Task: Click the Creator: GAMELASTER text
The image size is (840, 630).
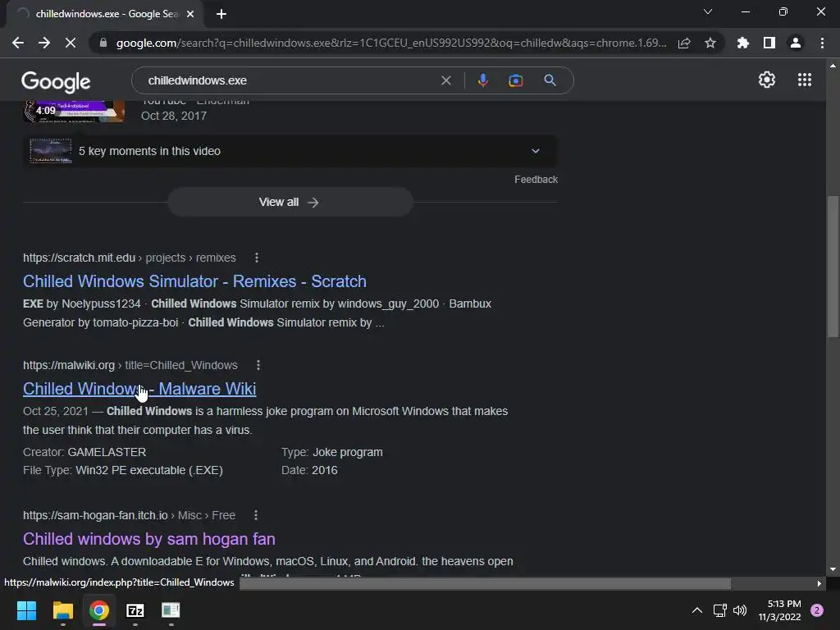Action: point(84,452)
